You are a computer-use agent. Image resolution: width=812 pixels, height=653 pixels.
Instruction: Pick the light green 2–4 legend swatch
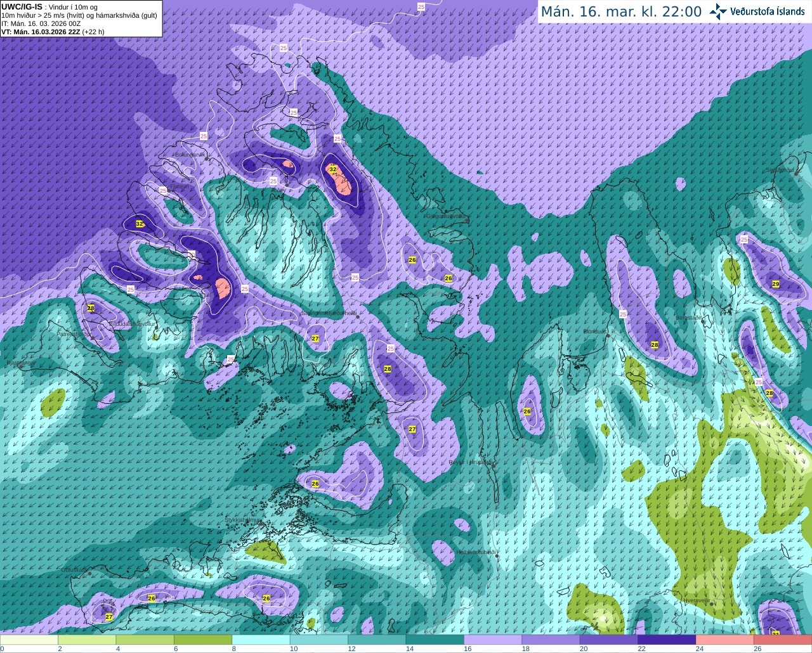click(88, 640)
